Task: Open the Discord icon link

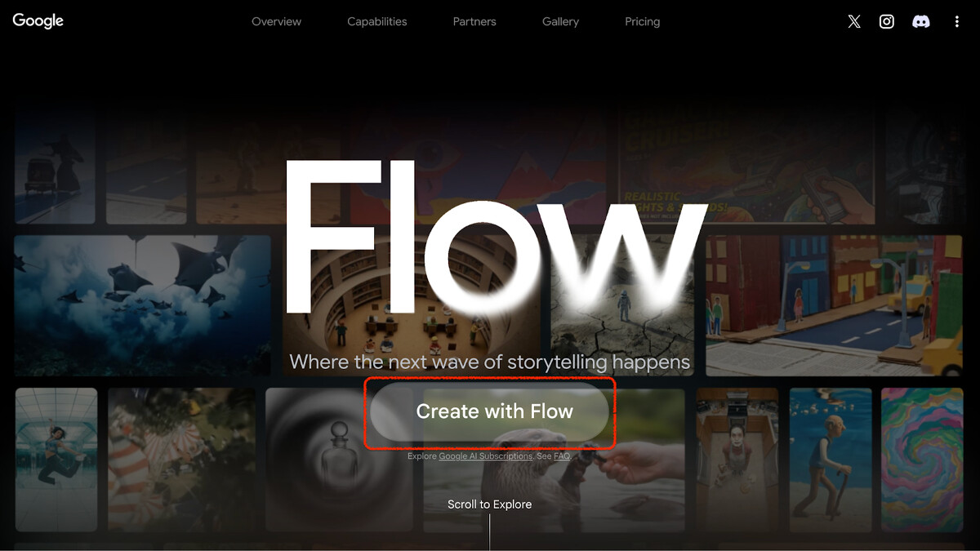Action: 921,22
